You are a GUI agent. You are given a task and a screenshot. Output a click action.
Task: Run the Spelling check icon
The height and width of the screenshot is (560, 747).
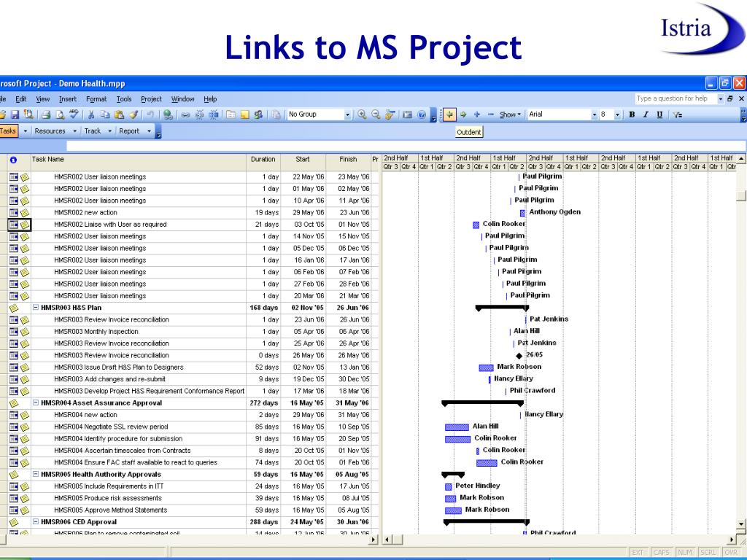74,114
